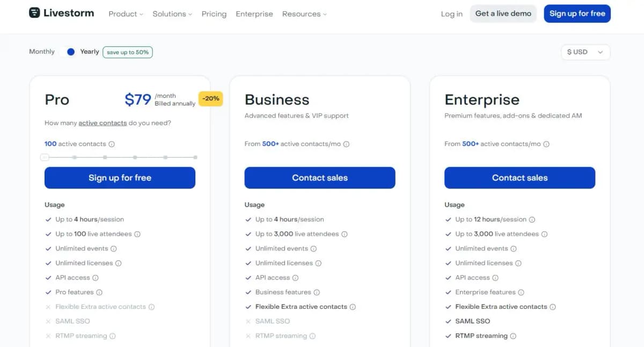Show info for Pro Unlimited licenses
The height and width of the screenshot is (347, 644).
coord(119,263)
